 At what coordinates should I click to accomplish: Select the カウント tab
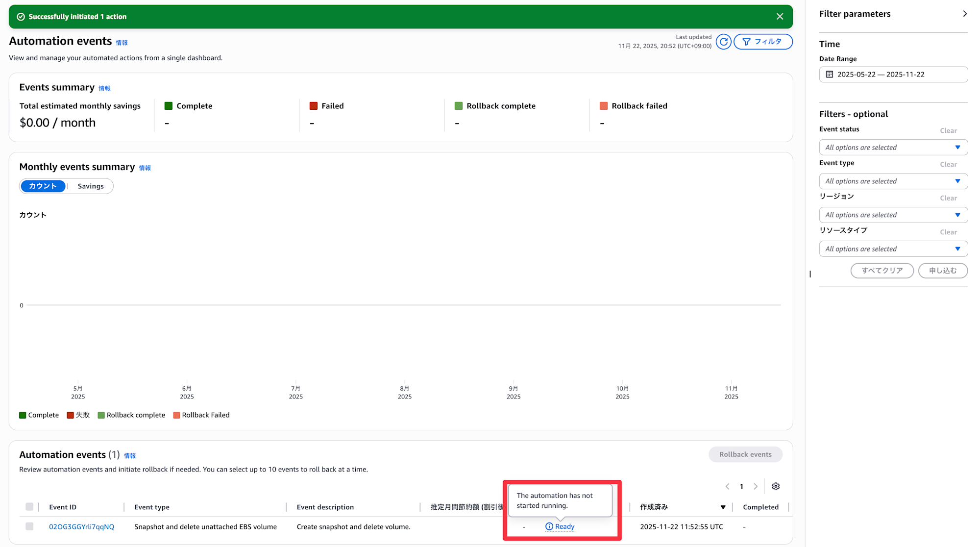pyautogui.click(x=43, y=186)
